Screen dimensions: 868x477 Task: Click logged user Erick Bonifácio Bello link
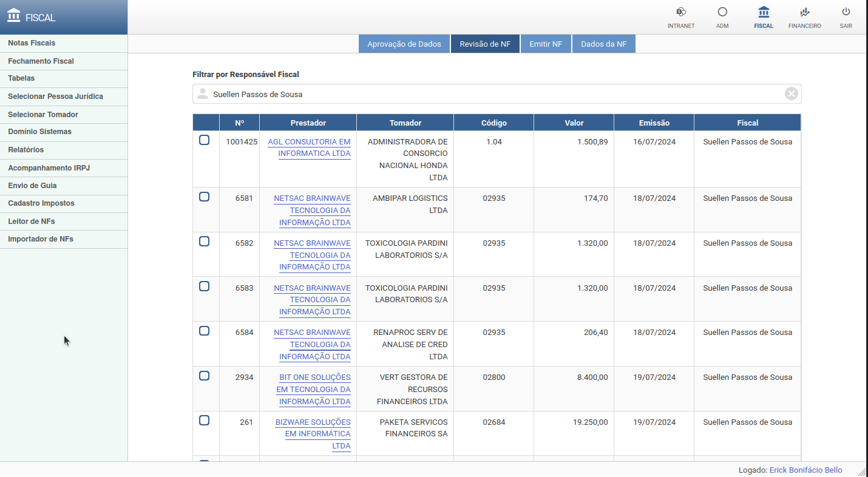click(805, 470)
